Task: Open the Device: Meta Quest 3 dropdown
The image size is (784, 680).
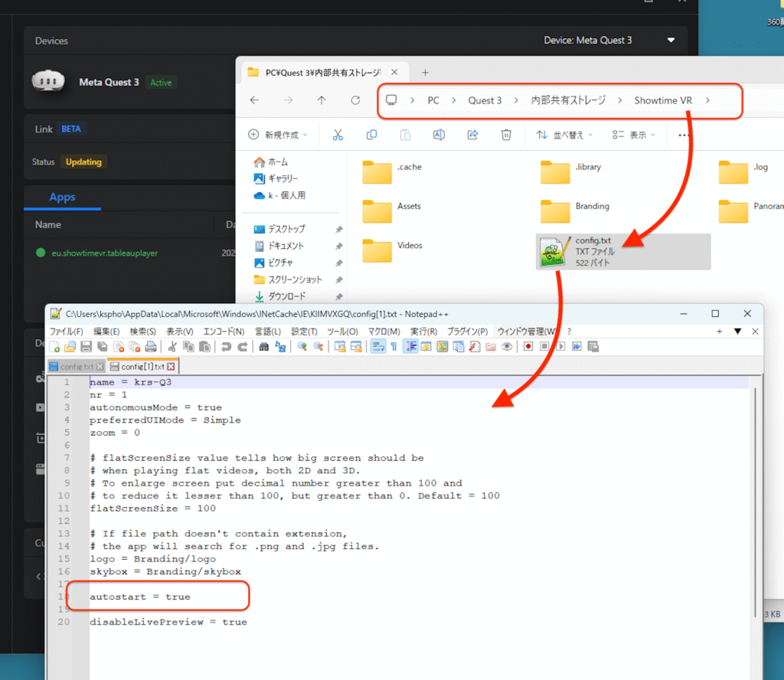Action: 609,40
